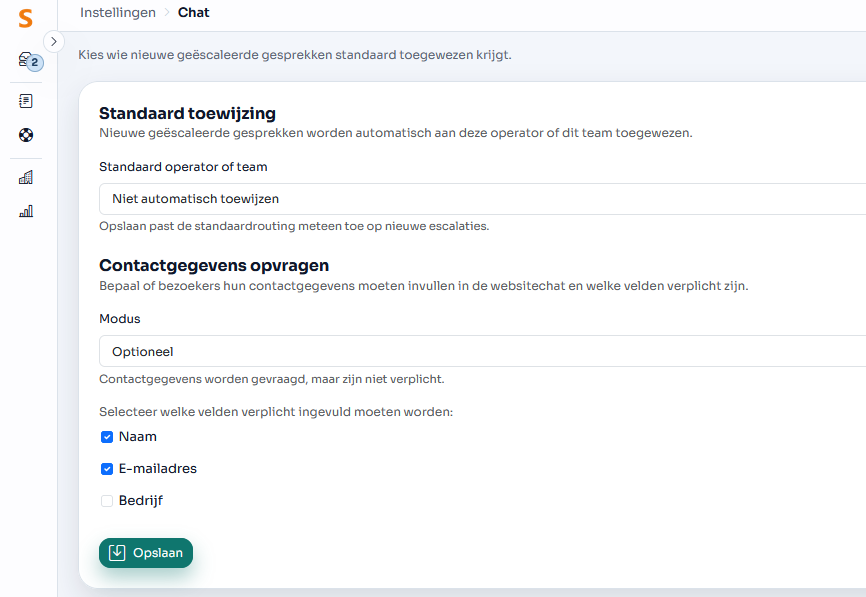Screen dimensions: 866x597
Task: Expand the collapsed sidebar with the arrow button
Action: coord(53,41)
